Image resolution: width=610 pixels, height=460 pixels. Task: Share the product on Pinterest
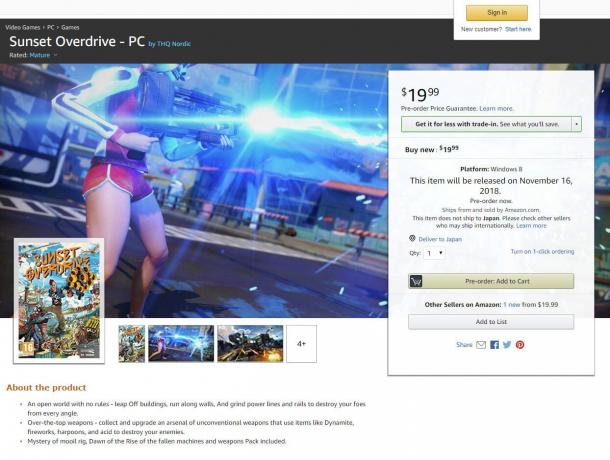[520, 345]
